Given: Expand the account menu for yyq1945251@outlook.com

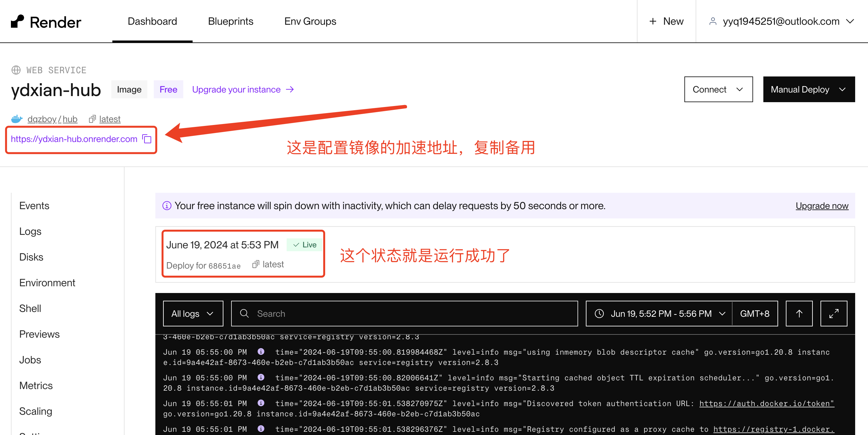Looking at the screenshot, I should tap(850, 21).
